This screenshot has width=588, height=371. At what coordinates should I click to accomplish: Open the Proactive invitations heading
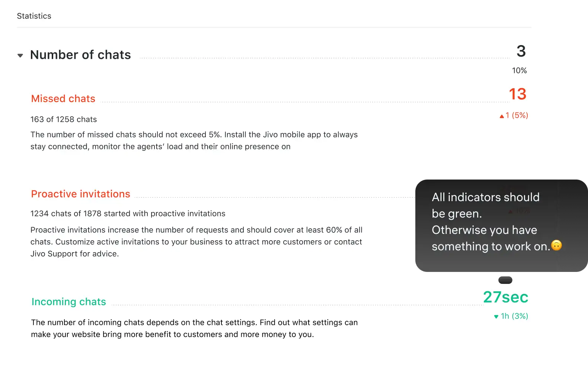click(80, 194)
